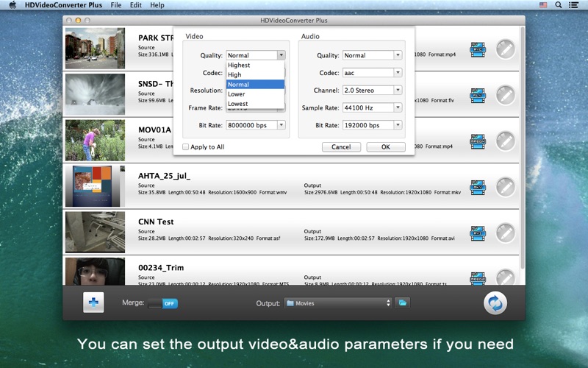This screenshot has width=588, height=368.
Task: Add a video with the blue plus button
Action: click(93, 302)
